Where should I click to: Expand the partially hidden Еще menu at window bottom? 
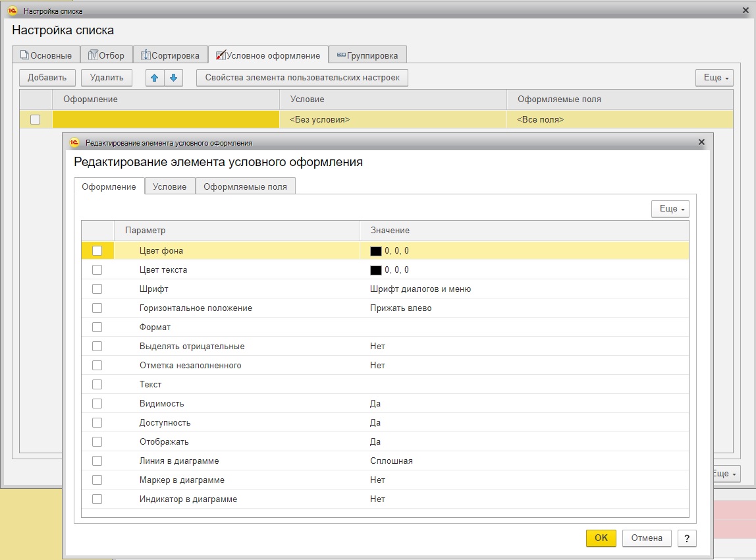pos(726,474)
